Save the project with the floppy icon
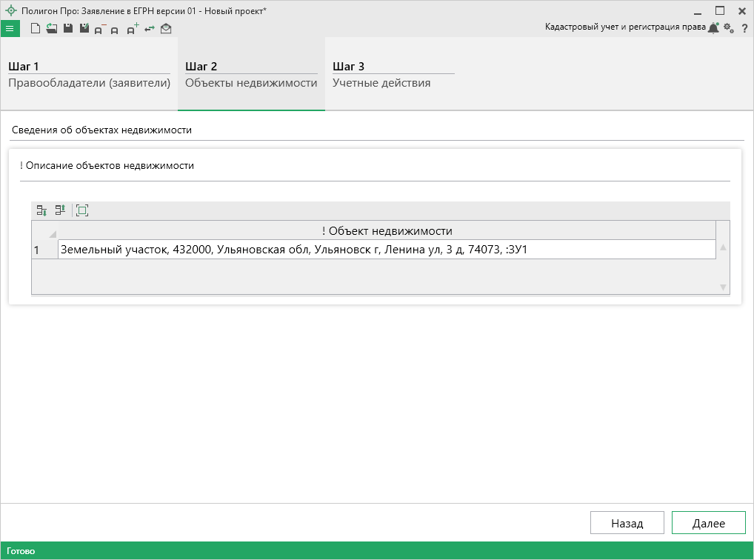This screenshot has height=560, width=754. [x=67, y=29]
